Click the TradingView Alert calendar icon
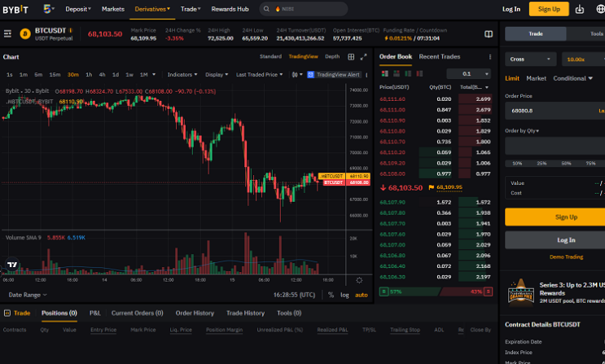The image size is (605, 364). point(310,74)
